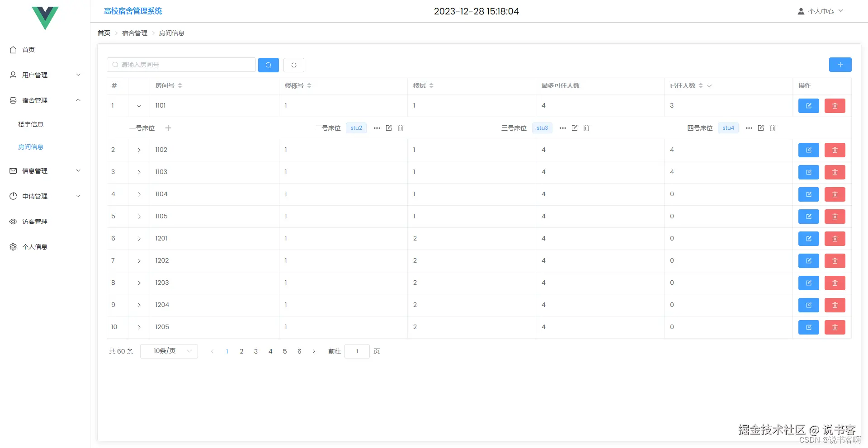
Task: Edit room 1105 row
Action: tap(809, 217)
